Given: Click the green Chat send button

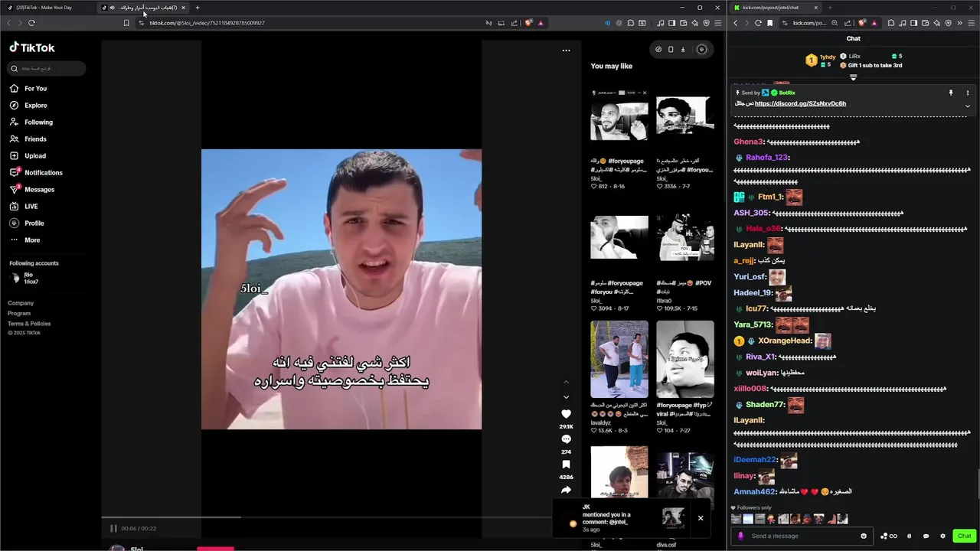Looking at the screenshot, I should pos(965,536).
